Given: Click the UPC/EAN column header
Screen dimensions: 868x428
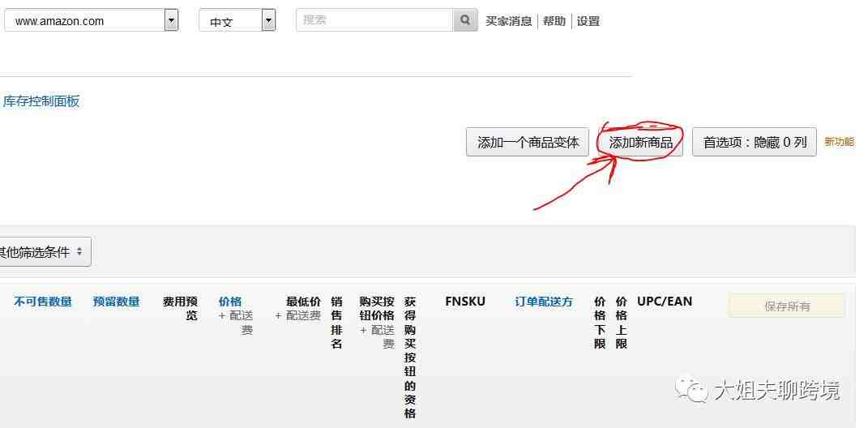Looking at the screenshot, I should click(665, 302).
